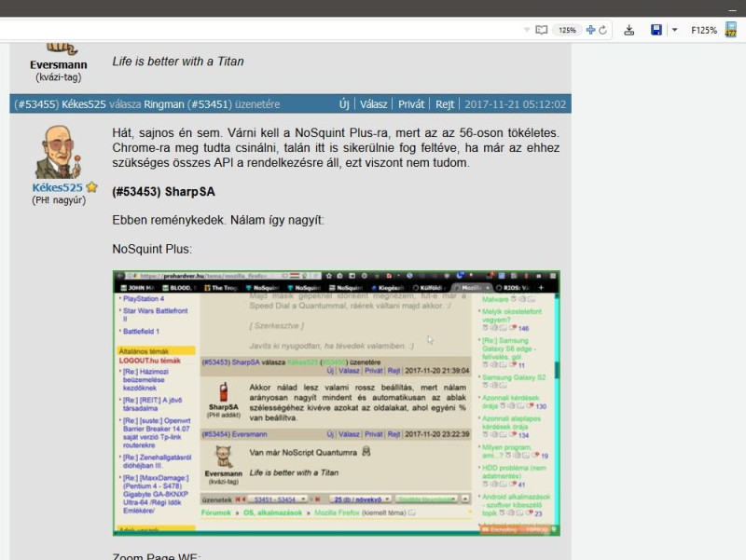746x560 pixels.
Task: Open Kékes525 username under avatar
Action: click(58, 187)
